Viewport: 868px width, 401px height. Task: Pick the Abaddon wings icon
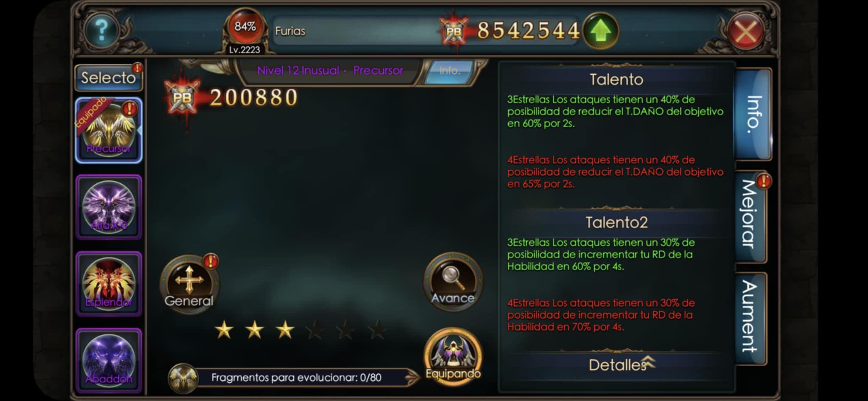click(x=109, y=360)
